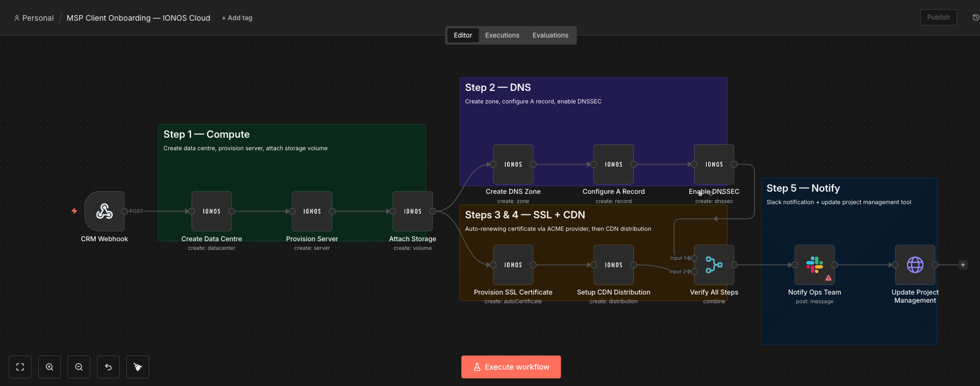
Task: Select the Create DNS Zone node
Action: click(x=513, y=164)
